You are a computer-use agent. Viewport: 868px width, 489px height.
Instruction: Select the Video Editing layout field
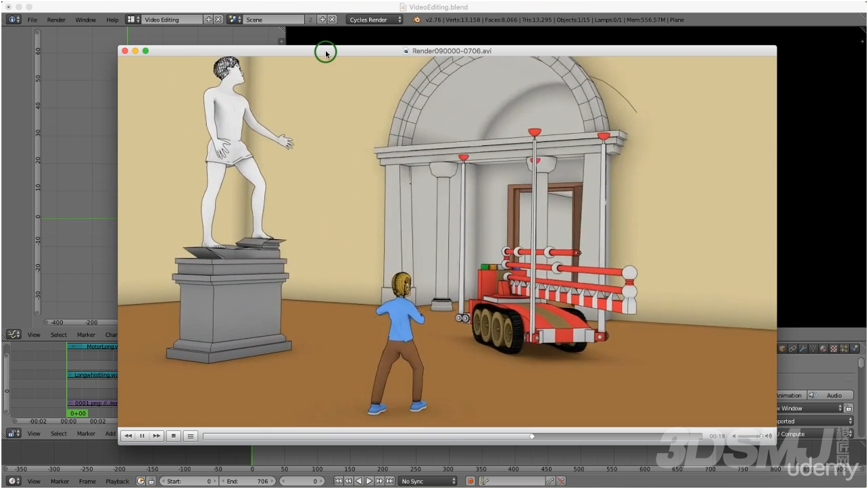[172, 20]
